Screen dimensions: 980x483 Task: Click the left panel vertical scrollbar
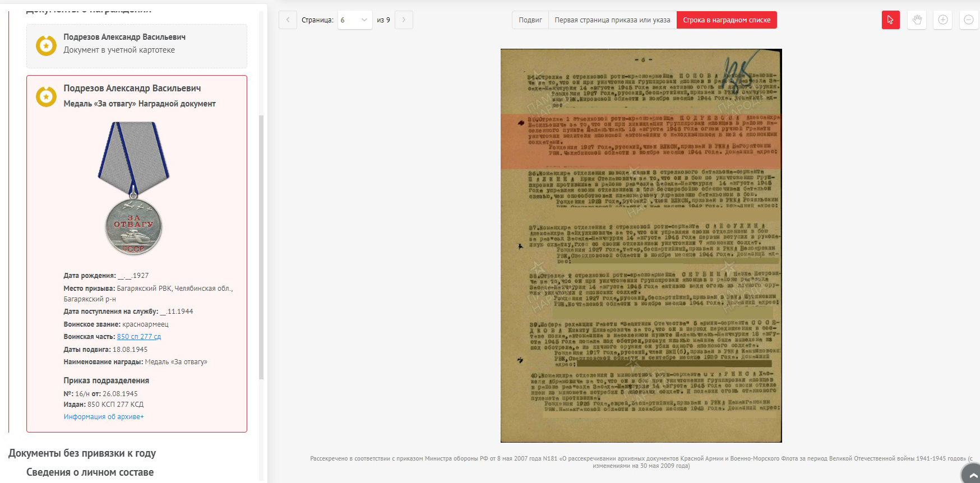(261, 247)
